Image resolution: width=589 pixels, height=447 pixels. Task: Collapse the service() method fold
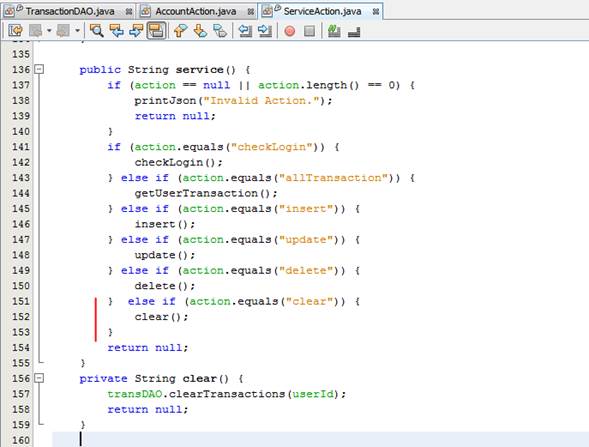click(x=39, y=69)
